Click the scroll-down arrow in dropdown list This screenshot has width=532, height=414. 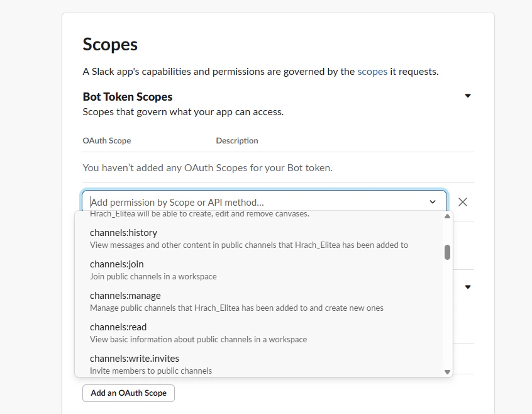[447, 372]
